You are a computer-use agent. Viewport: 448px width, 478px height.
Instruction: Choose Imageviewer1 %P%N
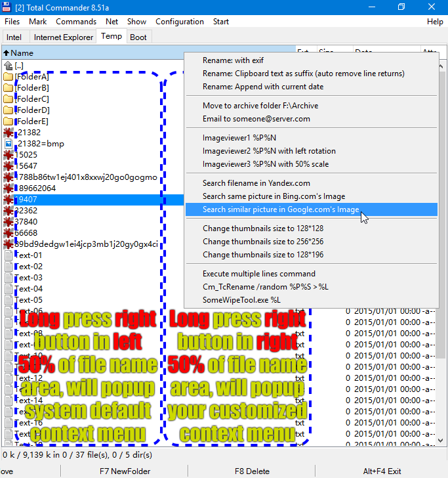coord(312,138)
